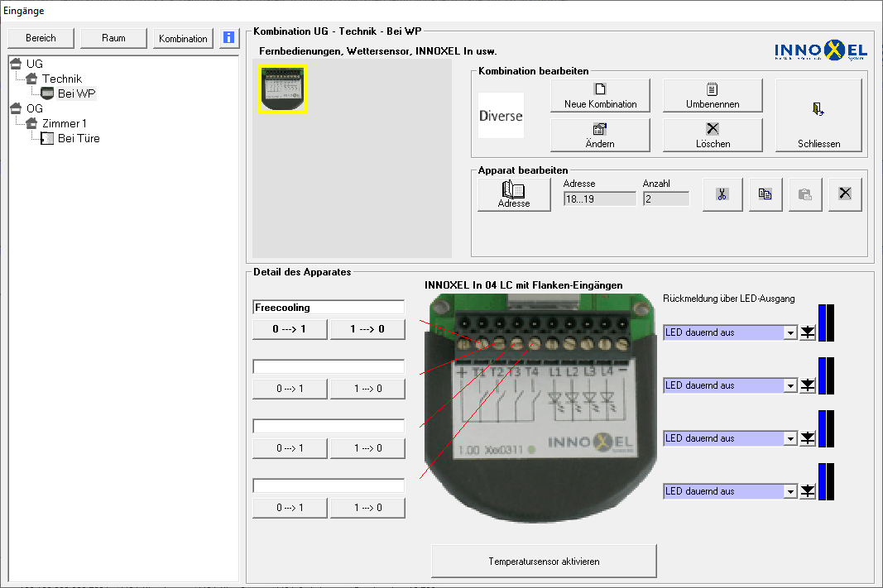
Task: Open first LED dauernd aus dropdown
Action: coord(790,333)
